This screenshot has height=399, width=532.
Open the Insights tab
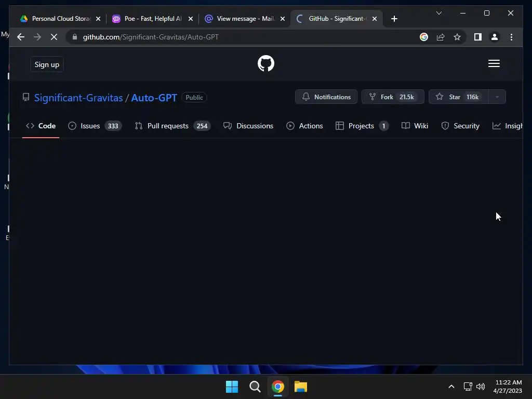click(507, 126)
